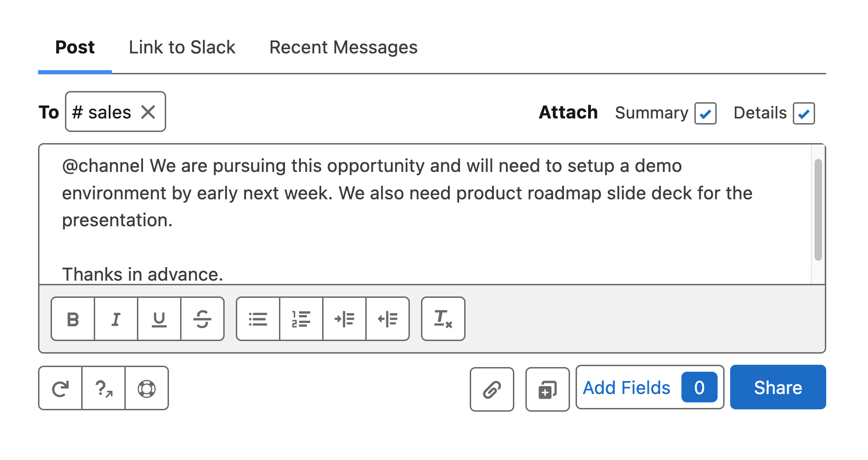Click the add-copy icon beside Add Fields
Image resolution: width=868 pixels, height=460 pixels.
pos(548,389)
